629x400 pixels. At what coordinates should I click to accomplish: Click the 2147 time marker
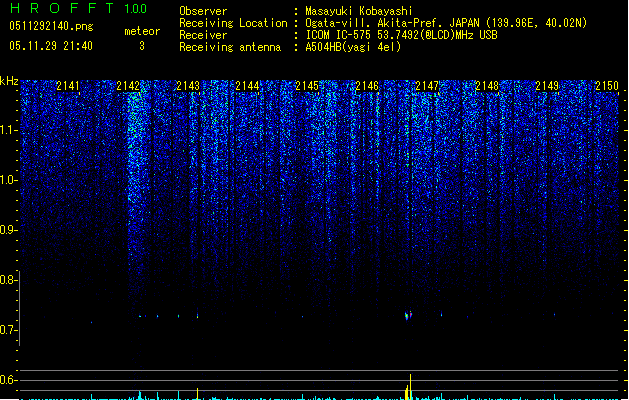(427, 86)
